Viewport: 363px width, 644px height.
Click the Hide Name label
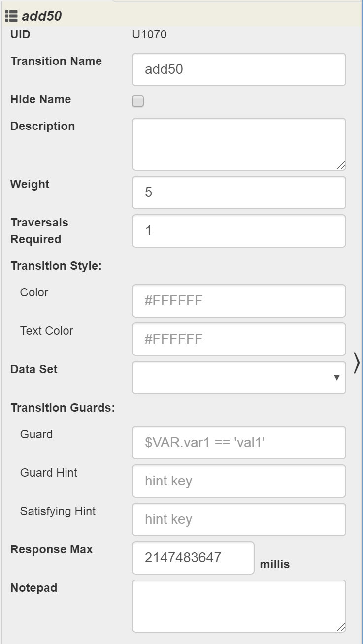[x=40, y=99]
